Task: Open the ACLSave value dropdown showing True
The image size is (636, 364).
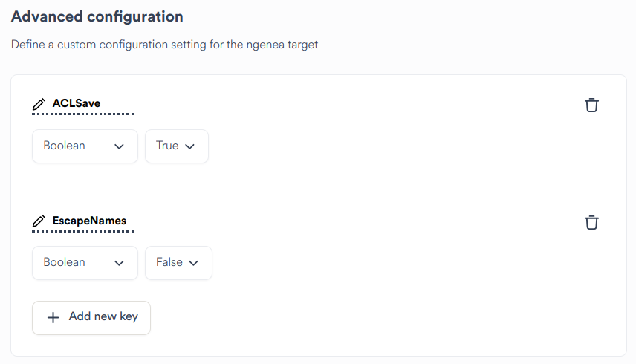Action: (x=176, y=146)
